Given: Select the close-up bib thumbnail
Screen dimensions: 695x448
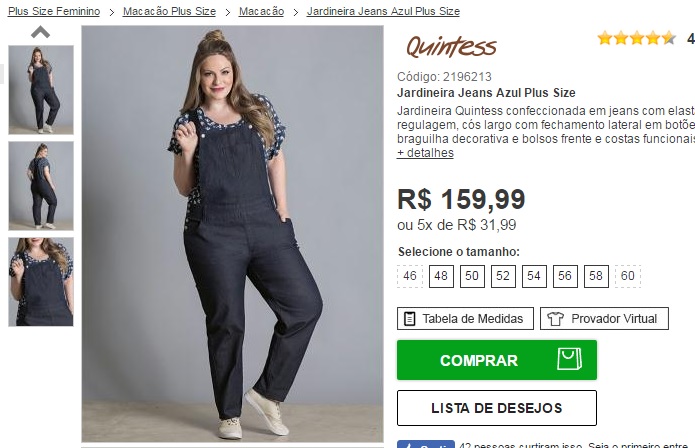Looking at the screenshot, I should (41, 282).
